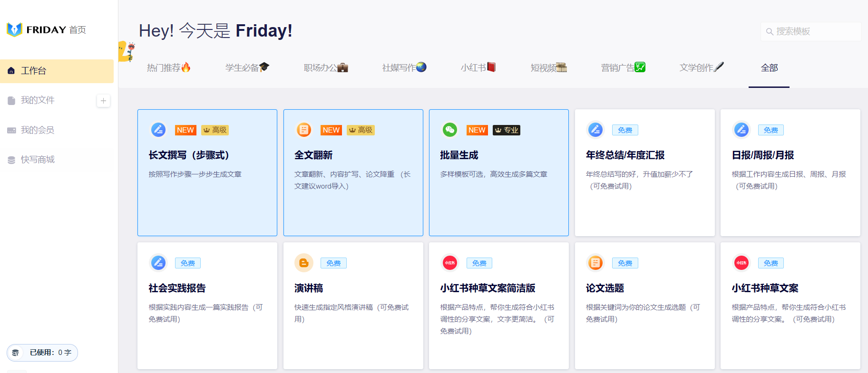Click the 快写商城 store icon
868x373 pixels.
point(11,160)
